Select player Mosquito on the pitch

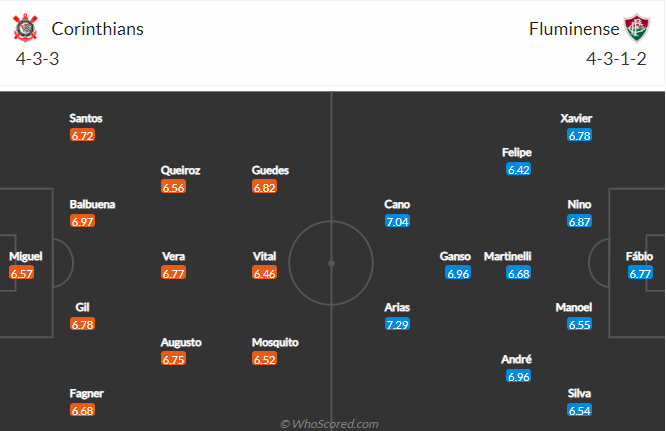point(275,342)
